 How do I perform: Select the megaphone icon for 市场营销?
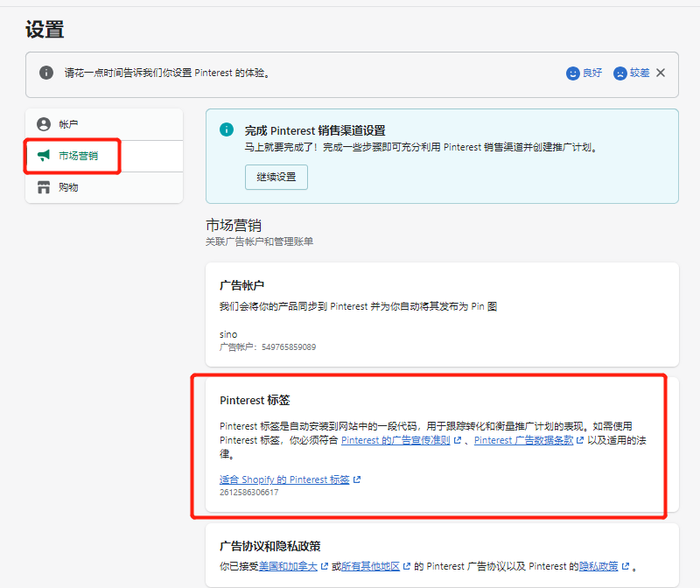tap(44, 156)
